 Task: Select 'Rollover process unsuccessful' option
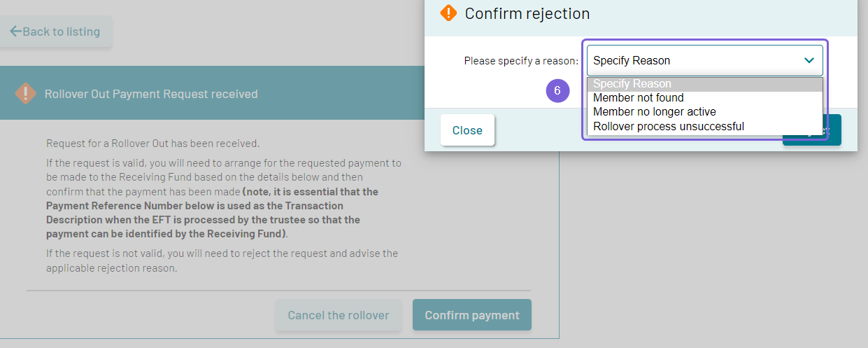tap(705, 127)
